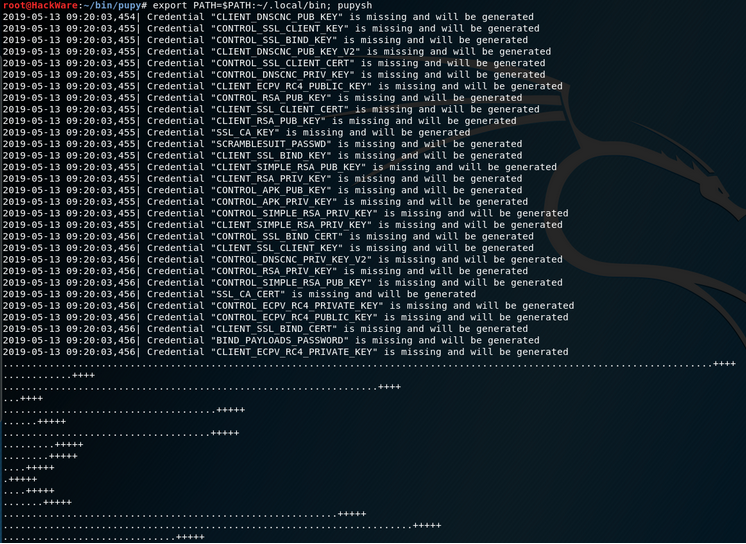The height and width of the screenshot is (544, 746).
Task: Select "CLIENT_SIMPLE_RSA_PUB_KEY" credential name
Action: pyautogui.click(x=288, y=167)
